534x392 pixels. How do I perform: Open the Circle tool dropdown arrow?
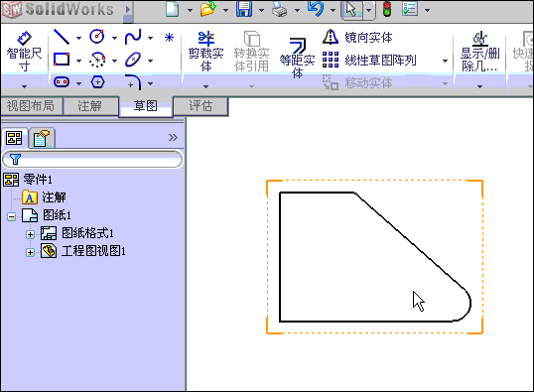click(114, 38)
